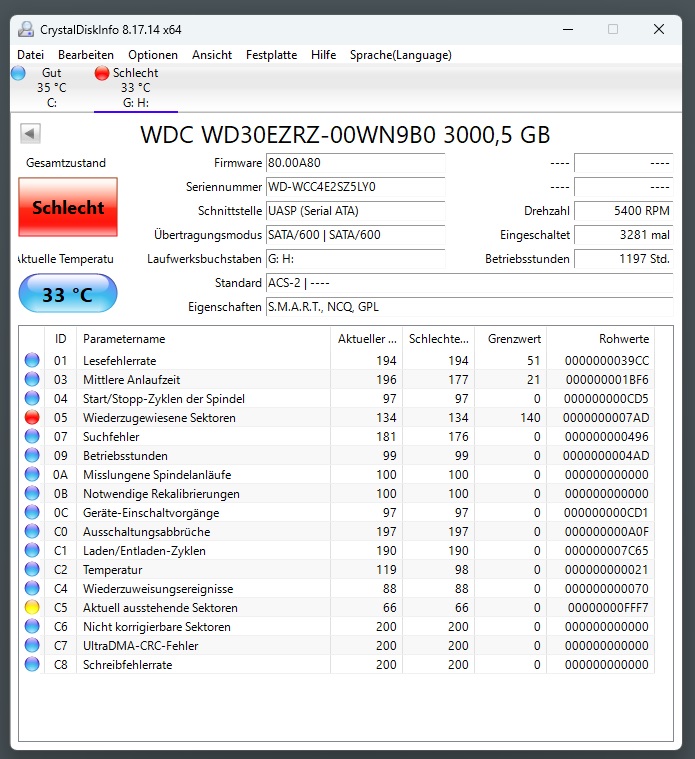
Task: Switch to the Schlecht 33 °C drive tab
Action: pos(136,88)
